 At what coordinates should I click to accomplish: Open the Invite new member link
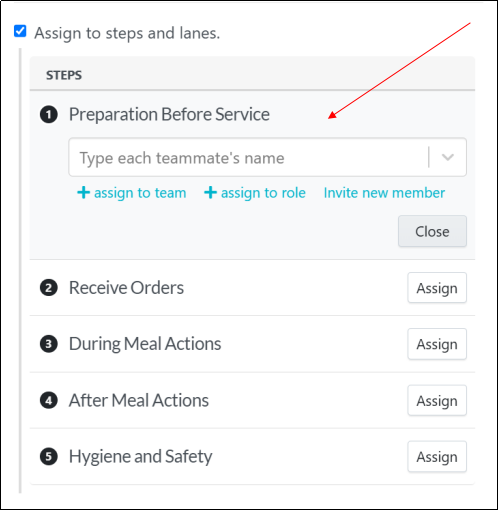[384, 193]
